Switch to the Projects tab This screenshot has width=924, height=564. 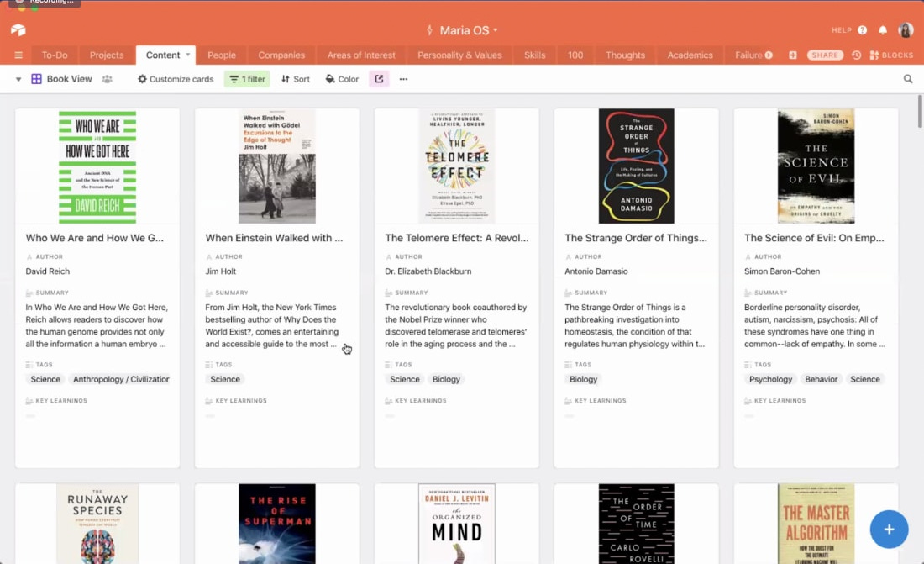click(x=107, y=55)
